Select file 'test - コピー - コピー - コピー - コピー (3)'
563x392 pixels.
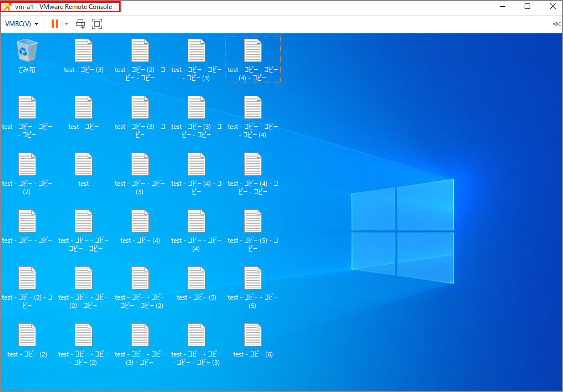[196, 345]
